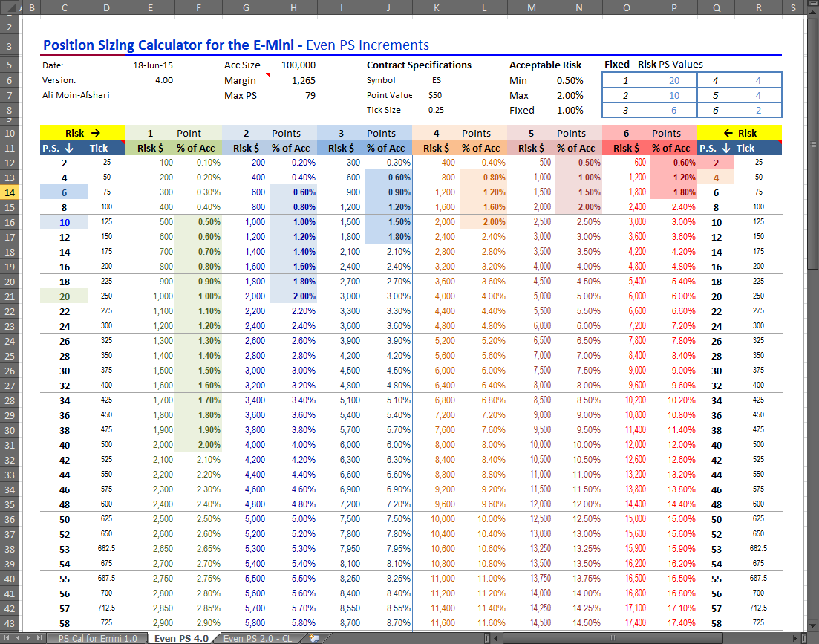Click the Fixed-Risk PS value 2
The width and height of the screenshot is (819, 644).
(x=758, y=110)
